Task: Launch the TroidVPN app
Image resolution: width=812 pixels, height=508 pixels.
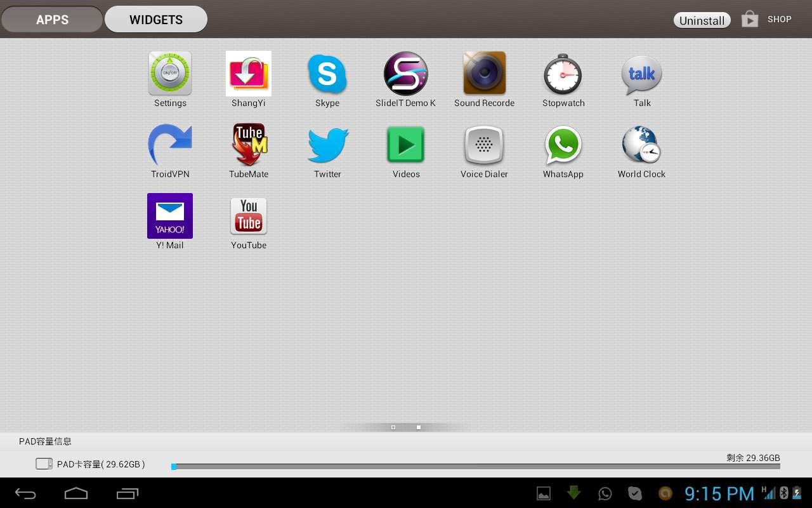Action: point(170,145)
